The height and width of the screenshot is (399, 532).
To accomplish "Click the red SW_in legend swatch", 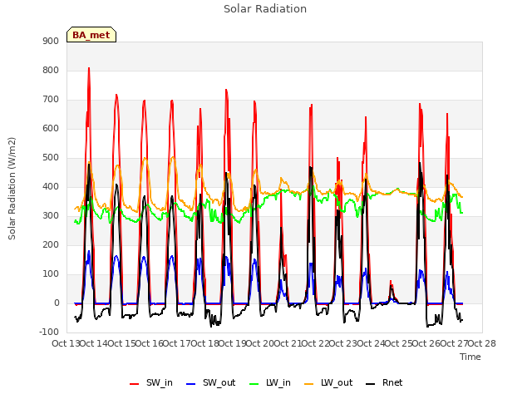I will click(135, 384).
